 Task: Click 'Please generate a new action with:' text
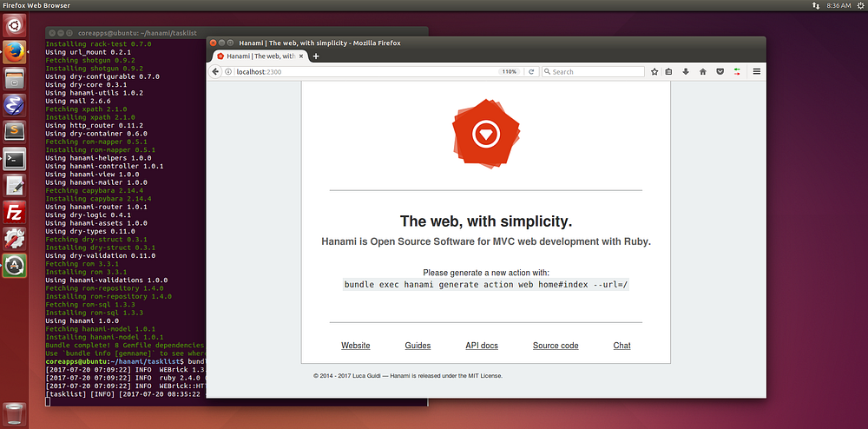pyautogui.click(x=486, y=273)
